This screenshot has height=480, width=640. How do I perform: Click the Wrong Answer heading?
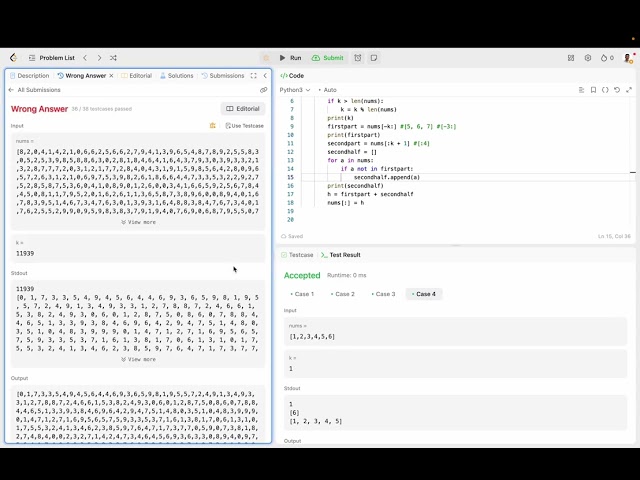[39, 109]
